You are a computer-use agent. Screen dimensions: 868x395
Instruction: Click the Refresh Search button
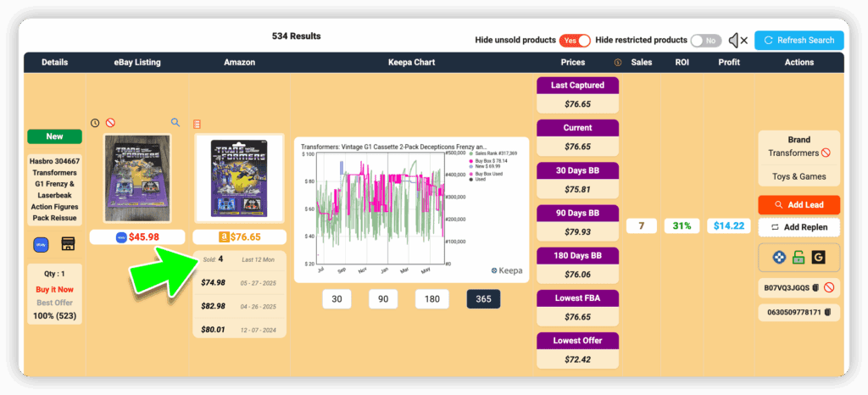coord(798,41)
